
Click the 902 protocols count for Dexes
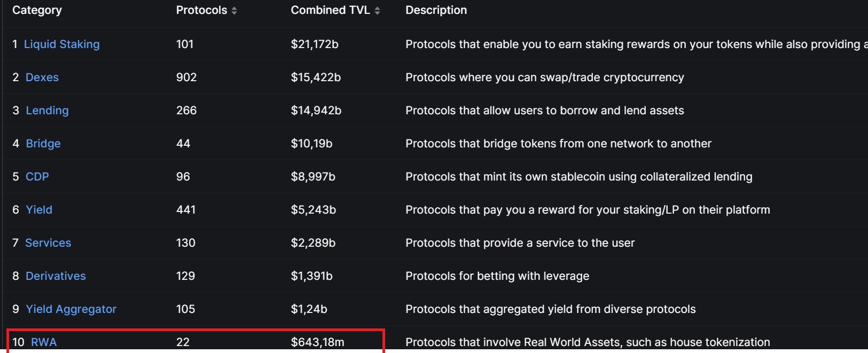(186, 77)
